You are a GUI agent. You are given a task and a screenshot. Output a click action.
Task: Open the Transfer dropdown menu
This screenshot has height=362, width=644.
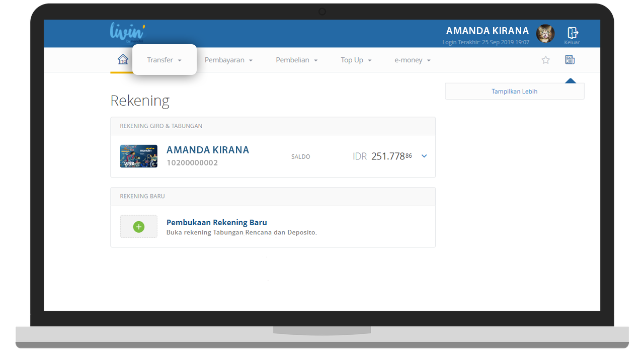(x=164, y=60)
